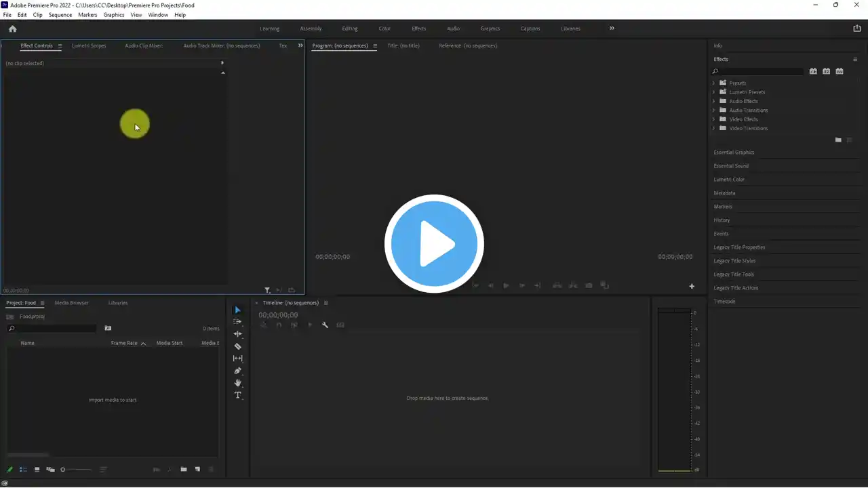
Task: Expand the Audio Transitions folder
Action: (713, 110)
